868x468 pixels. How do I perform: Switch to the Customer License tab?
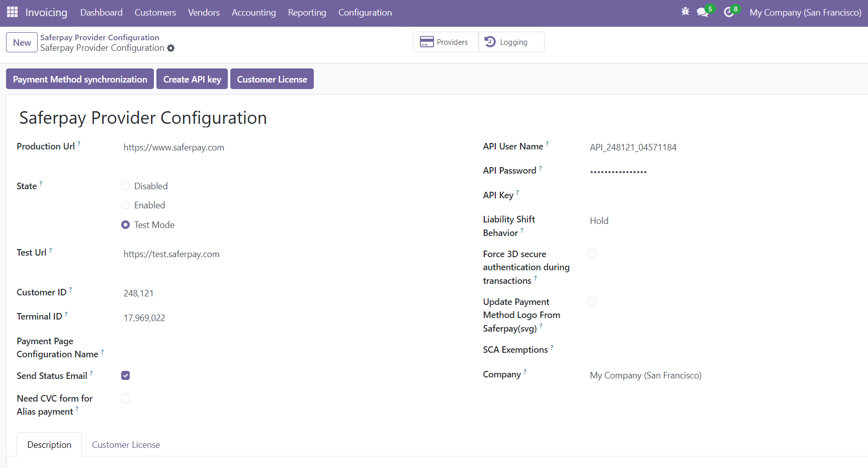[x=126, y=444]
